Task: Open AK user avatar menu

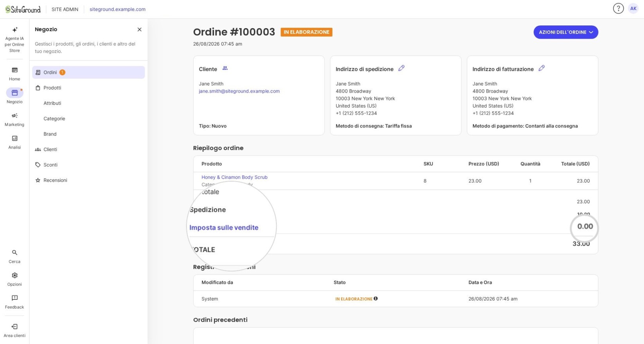Action: tap(633, 9)
